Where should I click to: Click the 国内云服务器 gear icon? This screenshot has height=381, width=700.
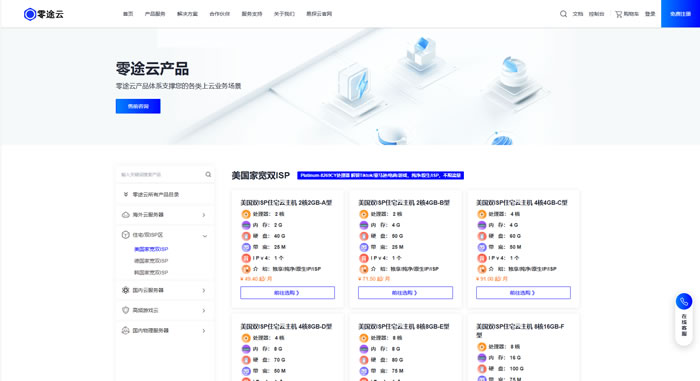(125, 290)
